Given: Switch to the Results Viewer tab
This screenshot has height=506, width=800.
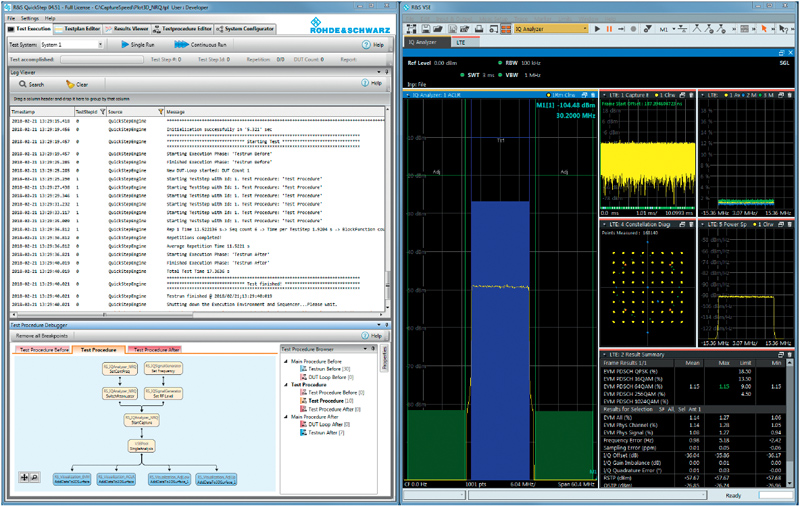Looking at the screenshot, I should (127, 29).
